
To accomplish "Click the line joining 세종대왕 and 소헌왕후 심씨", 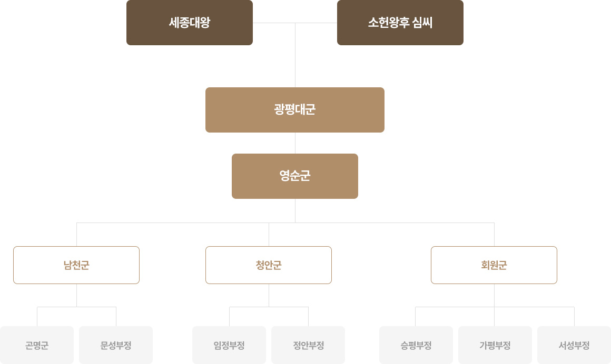I will [295, 23].
